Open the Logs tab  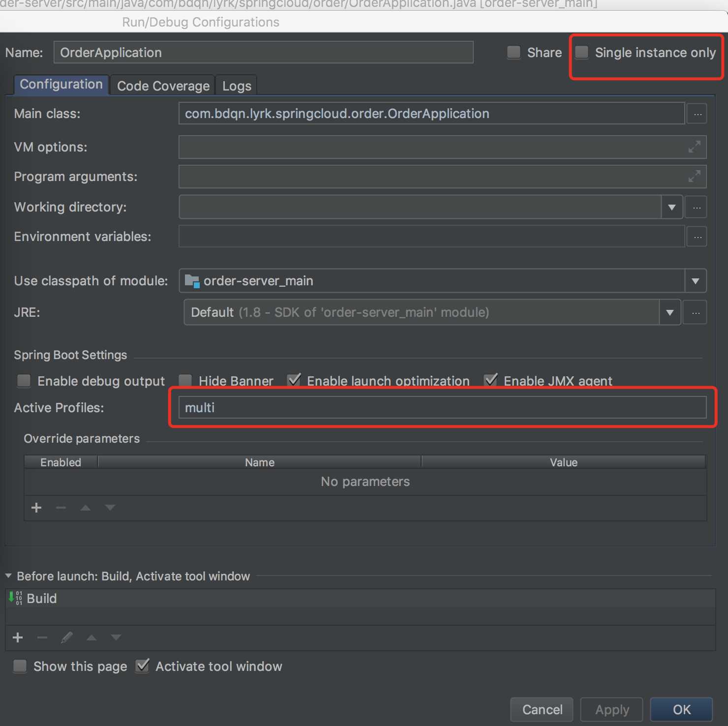point(237,86)
